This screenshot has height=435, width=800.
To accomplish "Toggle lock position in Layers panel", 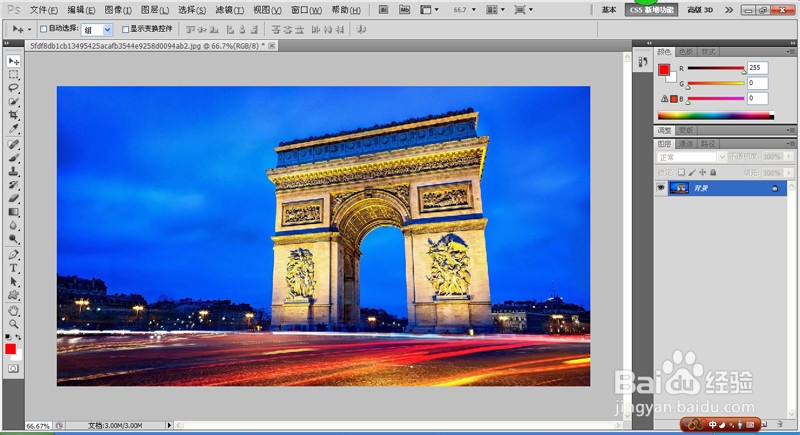I will [x=703, y=172].
